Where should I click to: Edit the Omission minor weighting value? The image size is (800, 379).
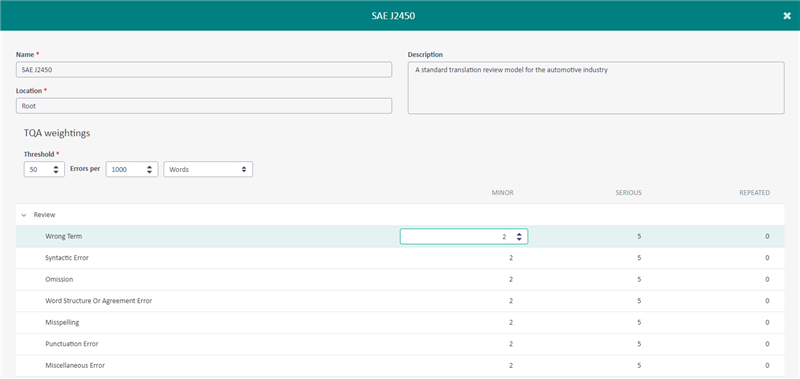pos(511,280)
